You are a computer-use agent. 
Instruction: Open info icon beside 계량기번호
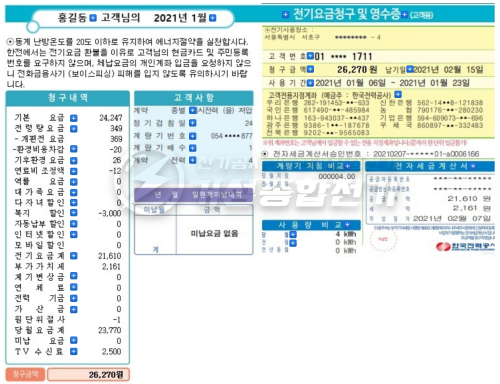[x=193, y=136]
